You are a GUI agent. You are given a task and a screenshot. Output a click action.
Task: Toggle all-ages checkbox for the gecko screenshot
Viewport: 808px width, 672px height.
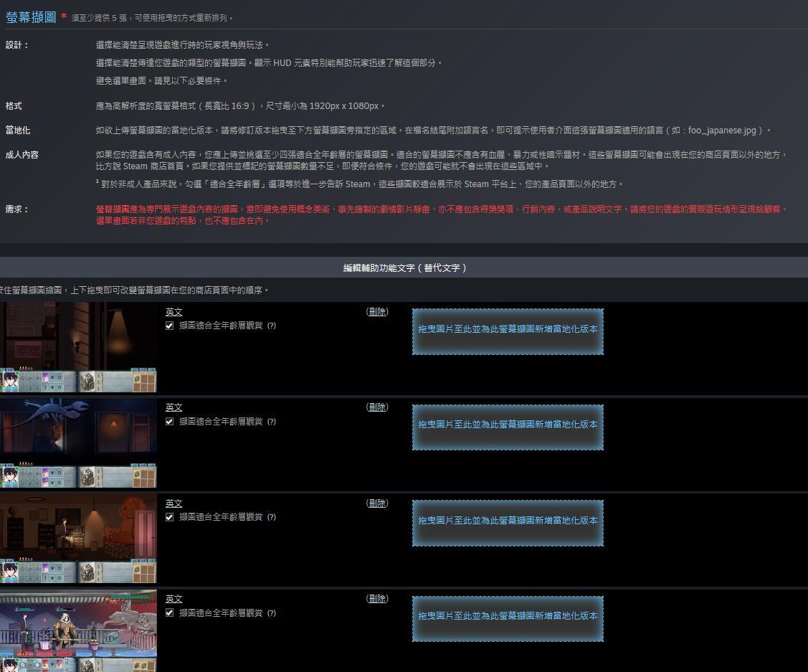click(169, 422)
